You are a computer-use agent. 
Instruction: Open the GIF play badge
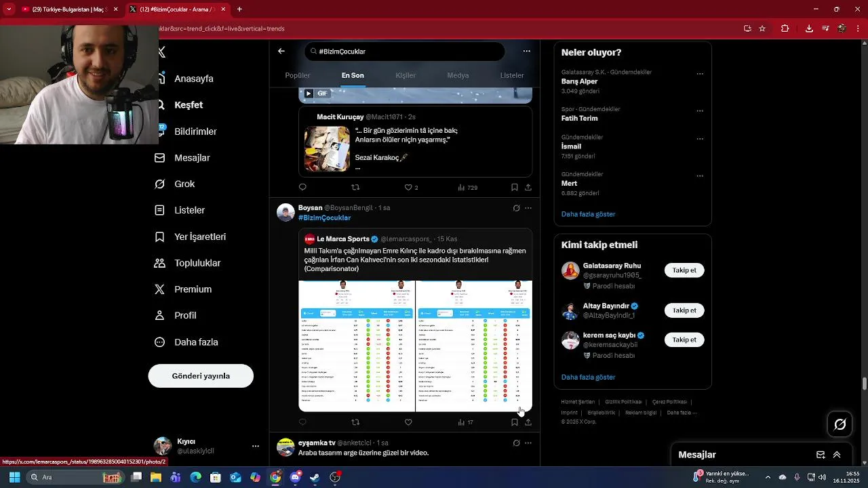[316, 94]
